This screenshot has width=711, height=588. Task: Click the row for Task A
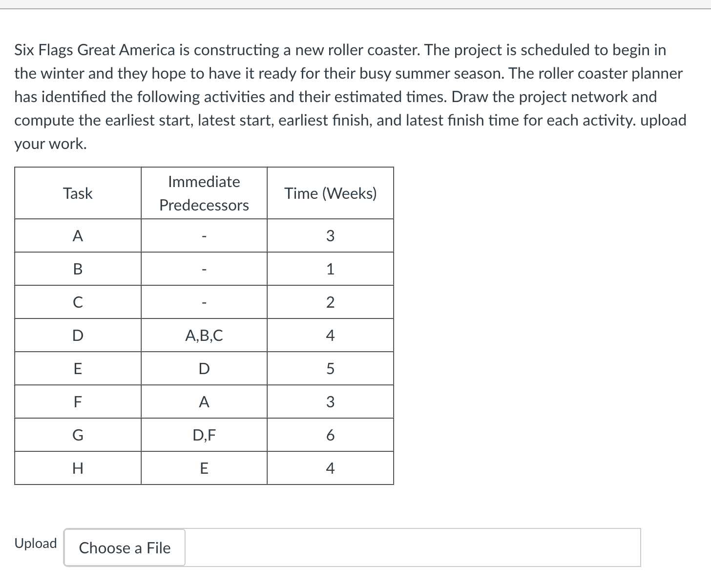point(77,236)
